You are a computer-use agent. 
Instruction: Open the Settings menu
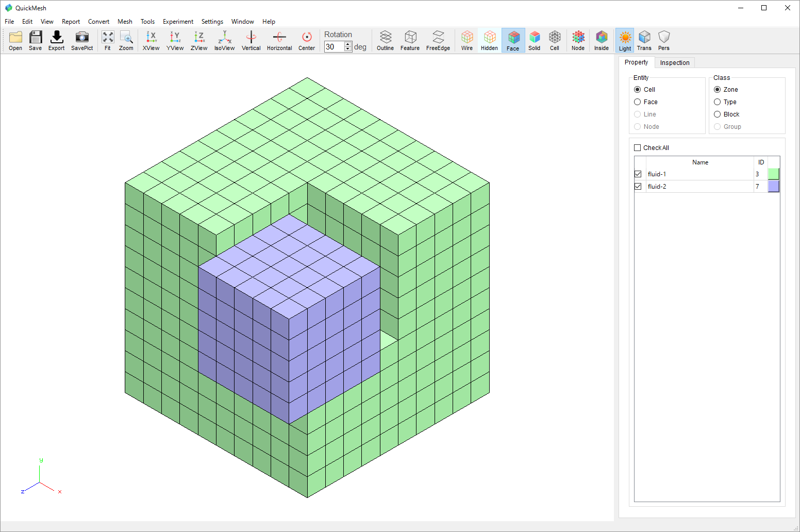212,22
